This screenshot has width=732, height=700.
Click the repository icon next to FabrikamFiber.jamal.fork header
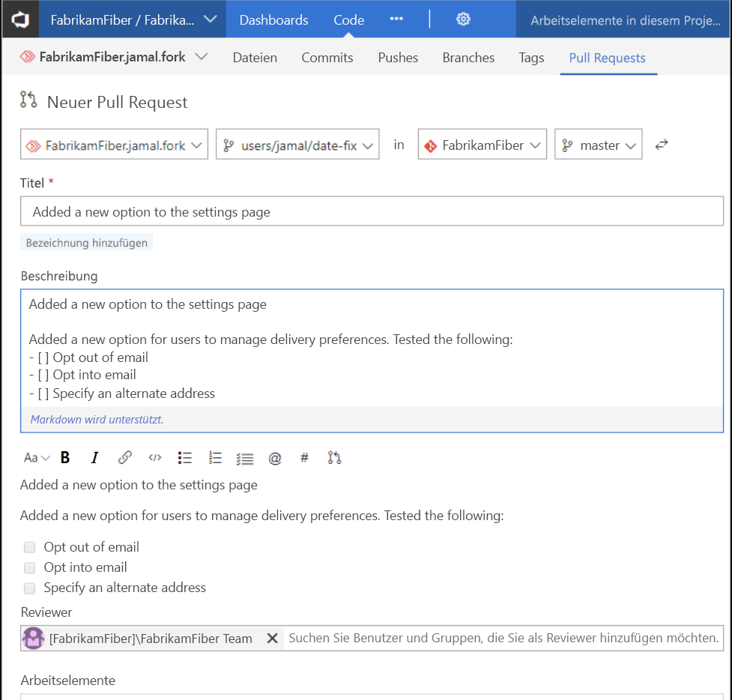point(28,57)
